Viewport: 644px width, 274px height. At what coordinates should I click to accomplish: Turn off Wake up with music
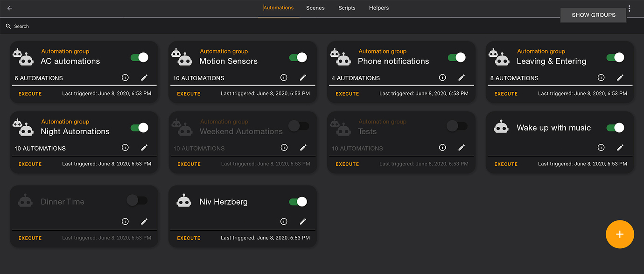pyautogui.click(x=616, y=128)
